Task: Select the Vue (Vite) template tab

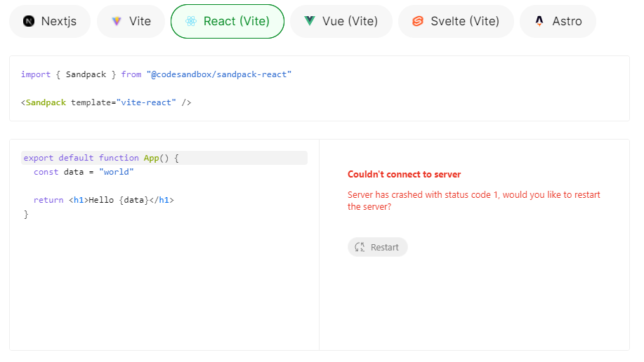Action: [341, 21]
